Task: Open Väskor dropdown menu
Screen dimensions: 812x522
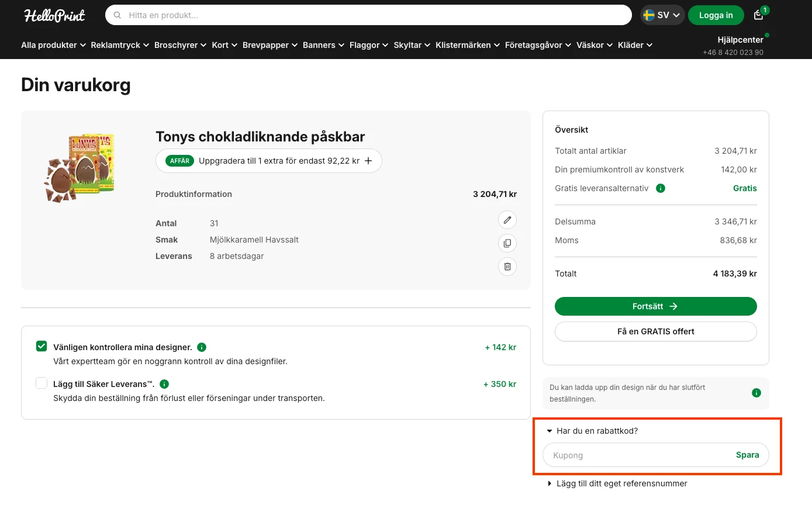Action: click(x=595, y=45)
